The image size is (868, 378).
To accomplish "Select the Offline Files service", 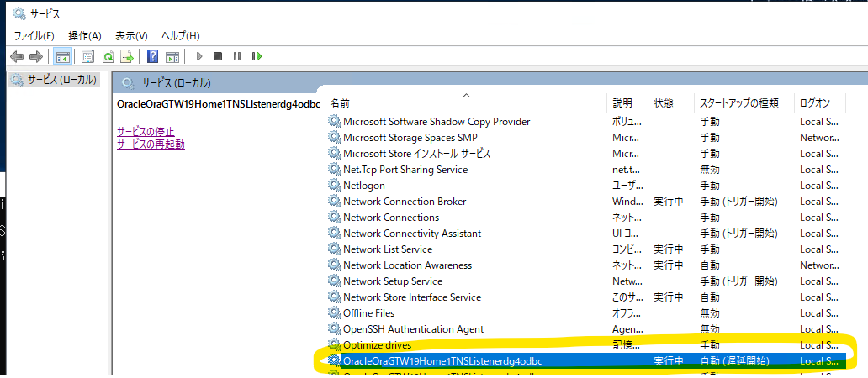I will [x=368, y=312].
